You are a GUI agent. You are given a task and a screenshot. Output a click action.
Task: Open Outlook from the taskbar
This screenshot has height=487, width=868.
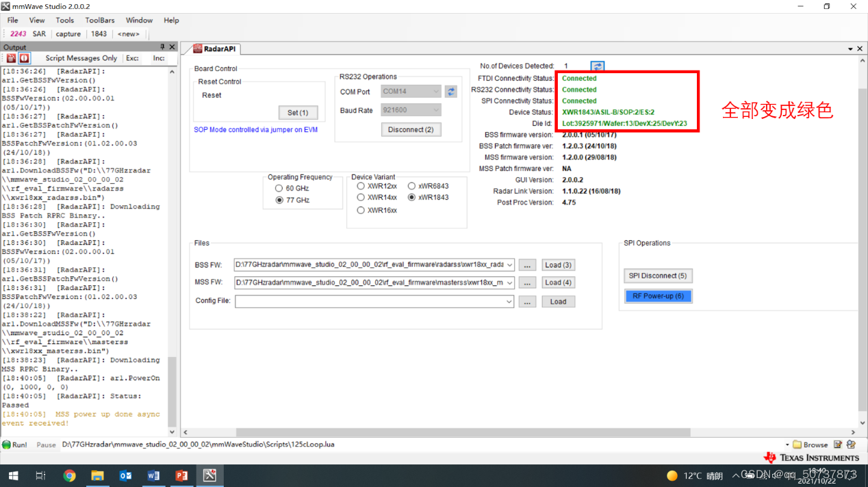tap(125, 475)
